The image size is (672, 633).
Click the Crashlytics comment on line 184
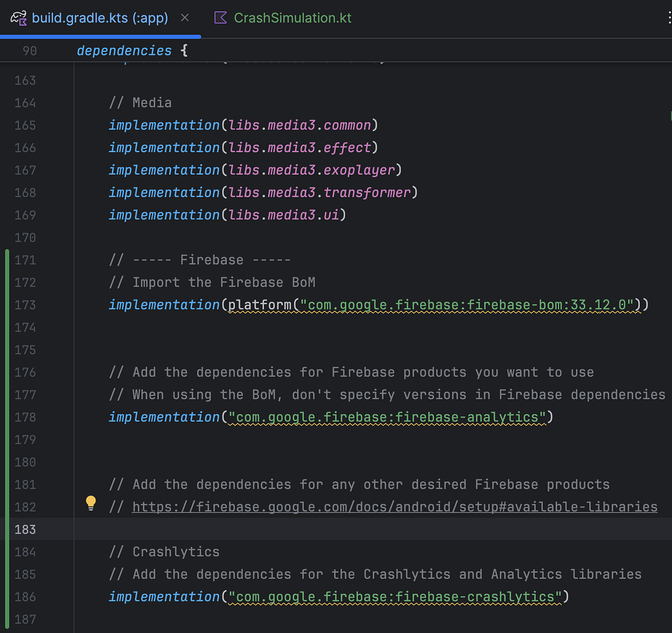click(x=165, y=552)
